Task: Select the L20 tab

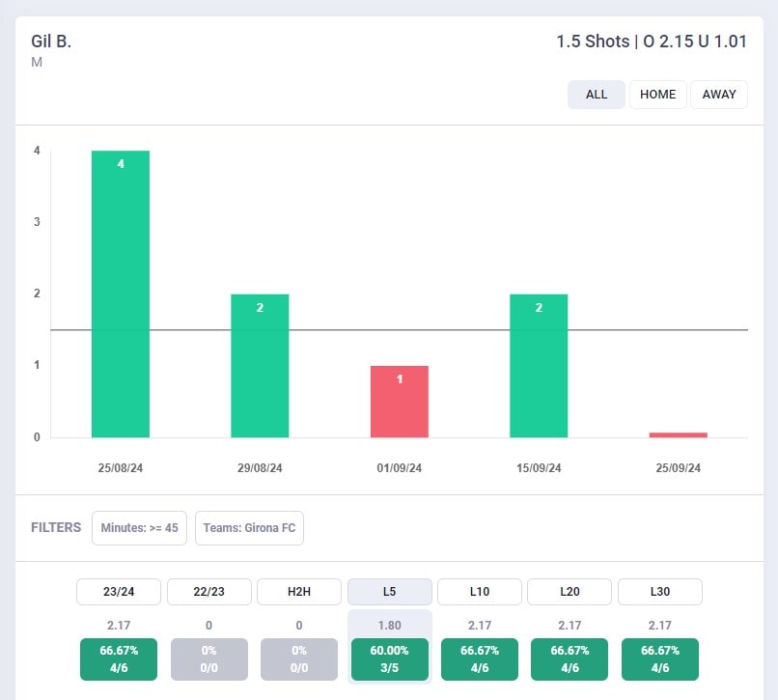Action: [570, 591]
